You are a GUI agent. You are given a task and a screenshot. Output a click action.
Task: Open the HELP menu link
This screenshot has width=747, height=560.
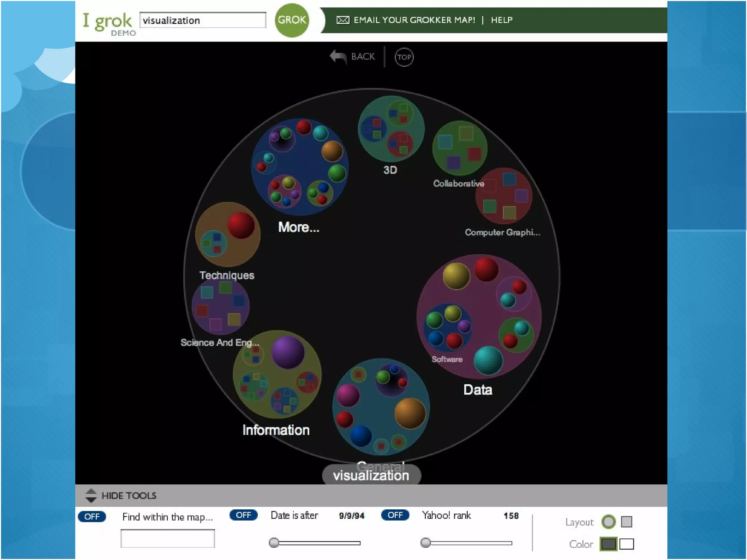point(502,20)
